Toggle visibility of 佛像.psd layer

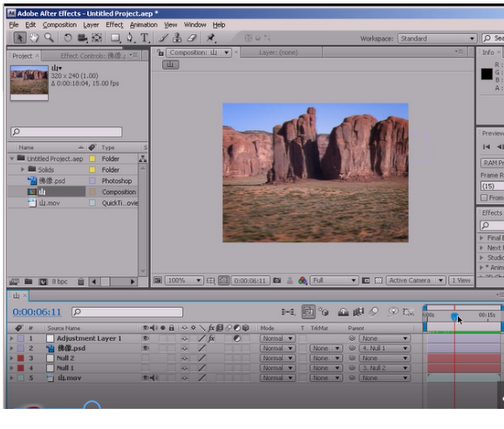coord(146,348)
